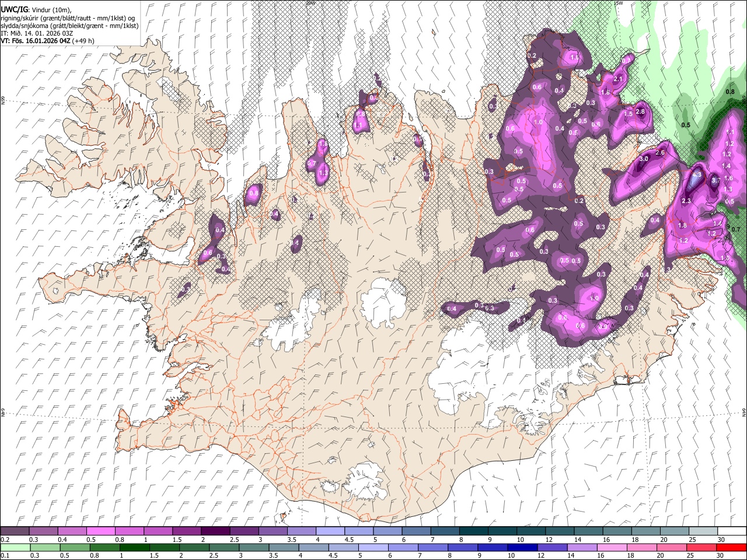
Task: Click the 2.8 precipitation value on the map
Action: coord(640,112)
